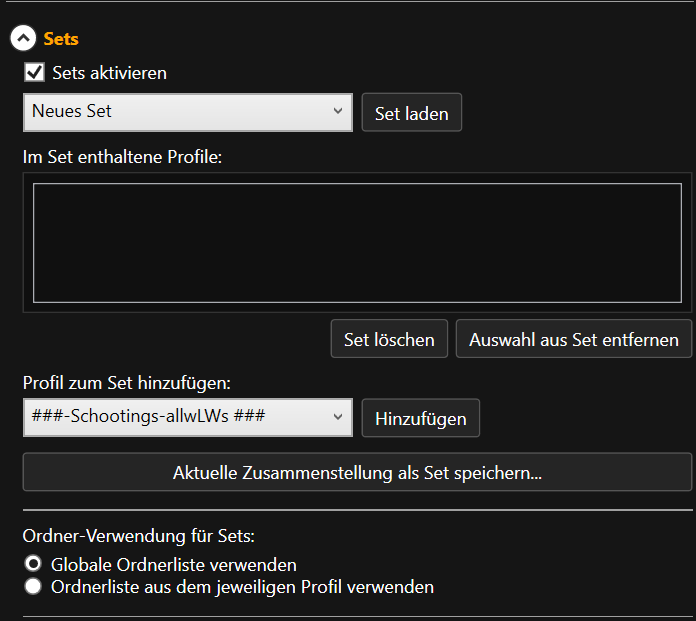Click the orange Sets heading text
Image resolution: width=696 pixels, height=621 pixels.
[x=61, y=39]
